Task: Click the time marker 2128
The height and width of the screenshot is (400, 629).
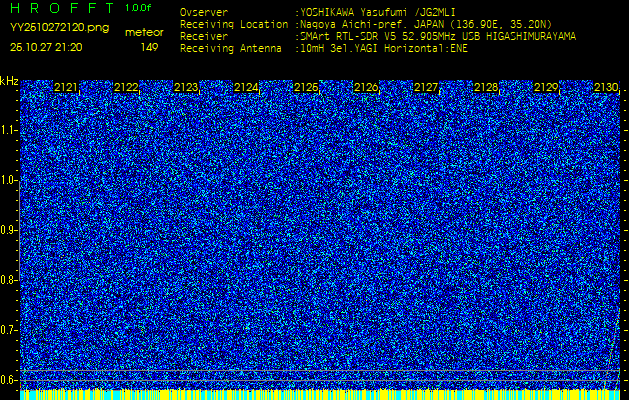Action: pyautogui.click(x=486, y=87)
